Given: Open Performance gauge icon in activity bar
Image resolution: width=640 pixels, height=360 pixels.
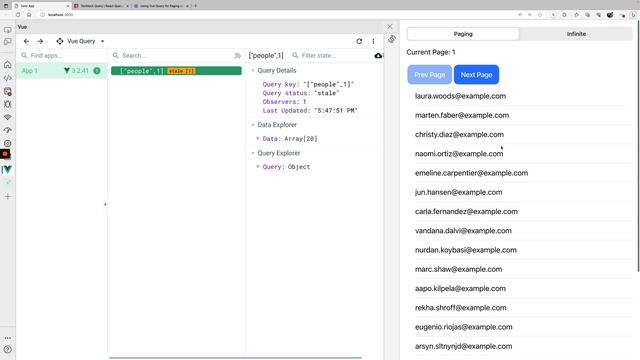Looking at the screenshot, I should click(x=7, y=130).
